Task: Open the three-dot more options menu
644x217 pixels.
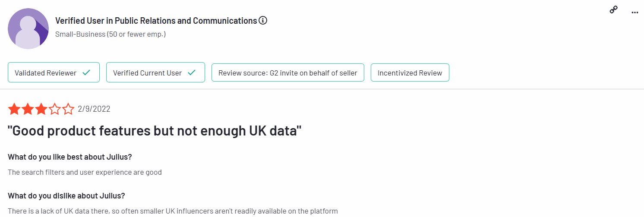Action: 635,13
